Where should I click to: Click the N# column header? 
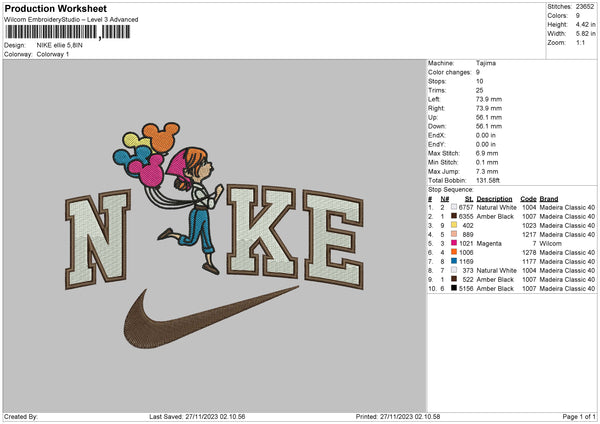444,199
